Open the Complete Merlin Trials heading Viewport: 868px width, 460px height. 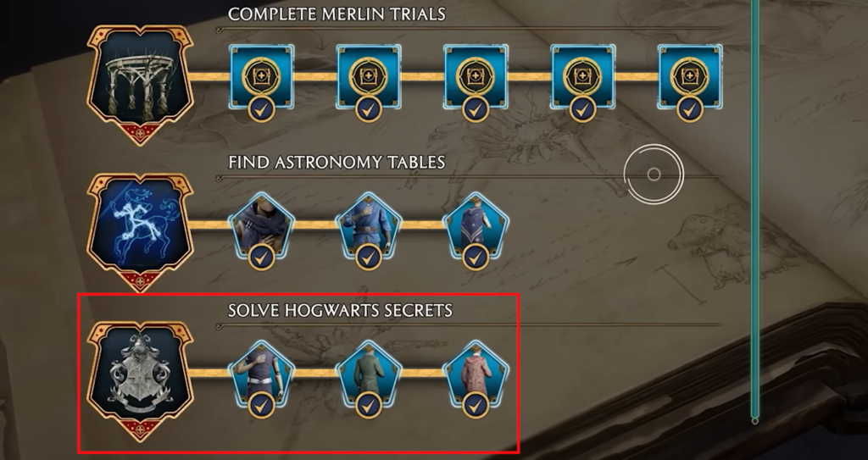pyautogui.click(x=337, y=14)
